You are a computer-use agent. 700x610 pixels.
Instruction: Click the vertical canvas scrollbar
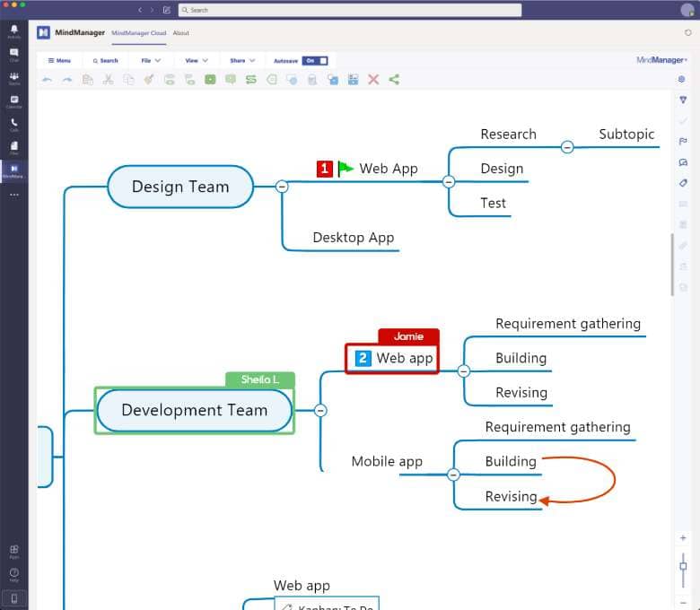coord(672,264)
